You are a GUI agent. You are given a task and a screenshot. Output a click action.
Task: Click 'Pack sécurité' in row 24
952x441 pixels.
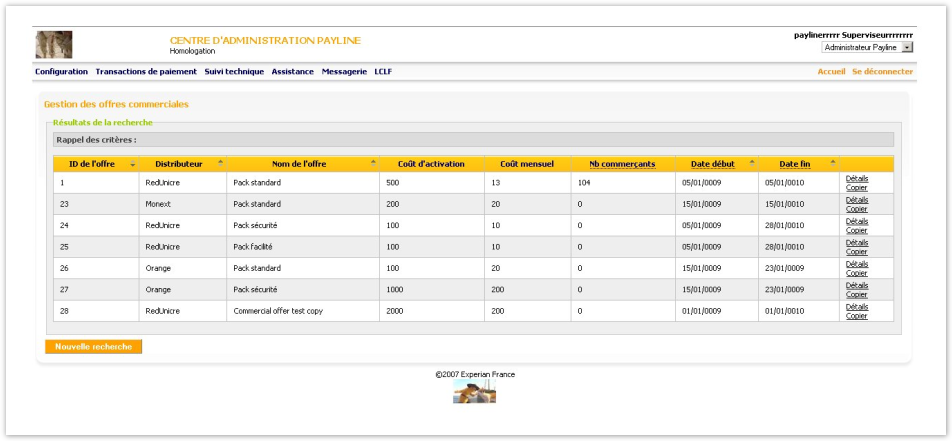pyautogui.click(x=255, y=225)
